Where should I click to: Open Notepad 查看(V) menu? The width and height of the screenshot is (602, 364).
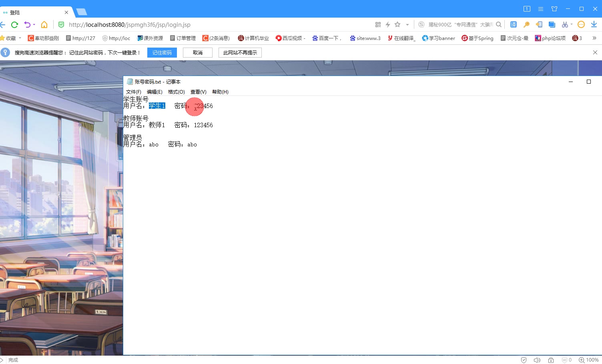[x=199, y=92]
